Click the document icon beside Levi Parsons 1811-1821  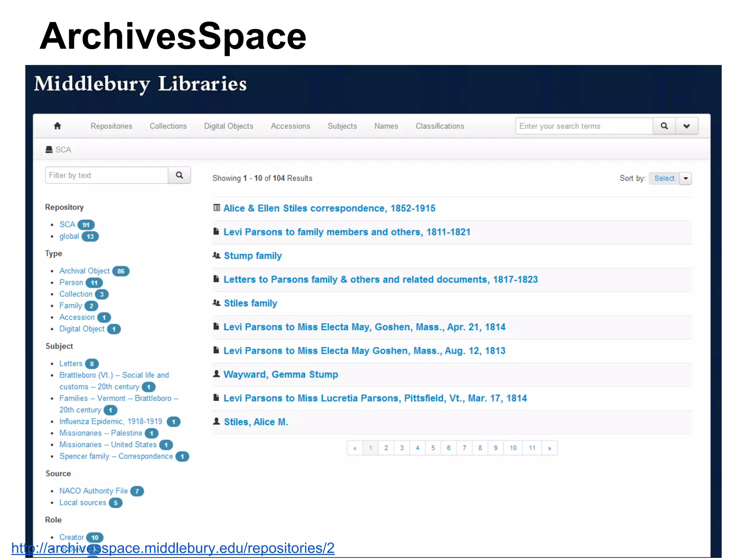coord(216,232)
